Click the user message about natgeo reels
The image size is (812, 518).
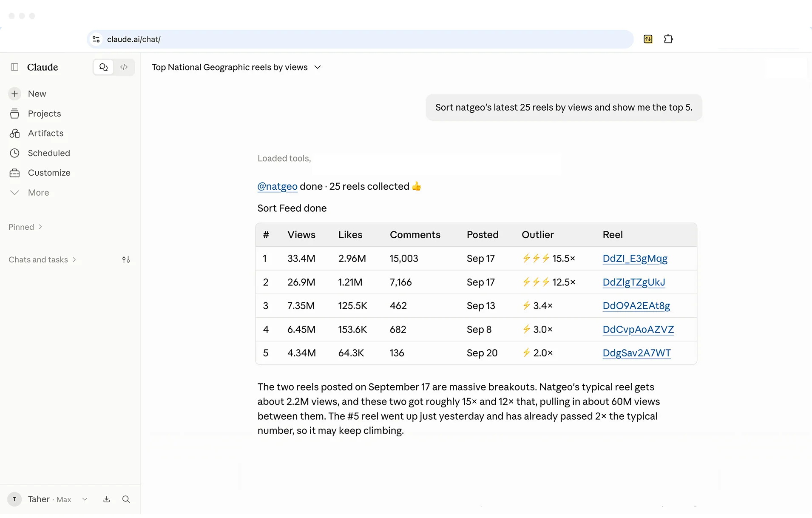coord(564,107)
